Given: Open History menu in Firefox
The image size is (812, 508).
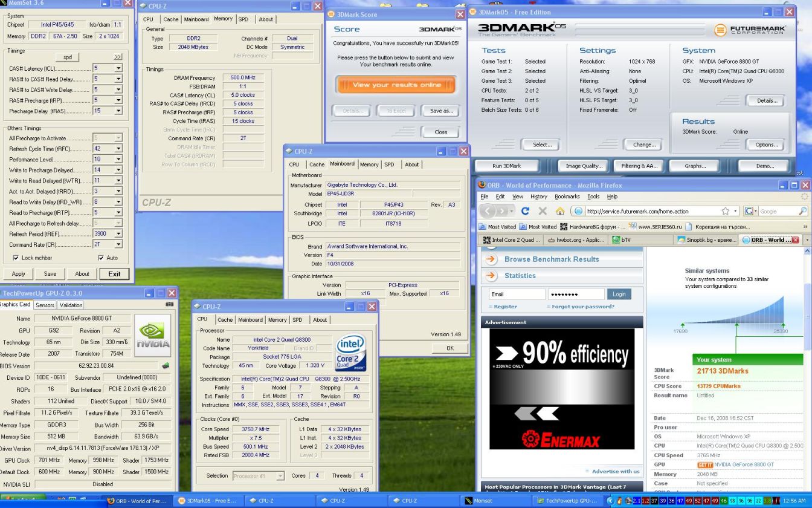Looking at the screenshot, I should [538, 197].
